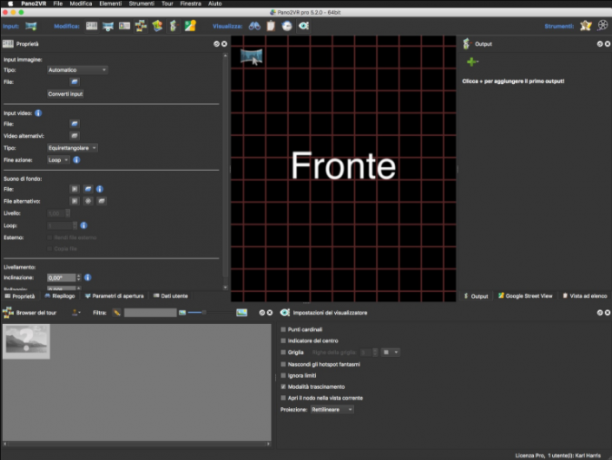This screenshot has width=612, height=460.
Task: Open the Google Street View tab
Action: click(x=525, y=296)
